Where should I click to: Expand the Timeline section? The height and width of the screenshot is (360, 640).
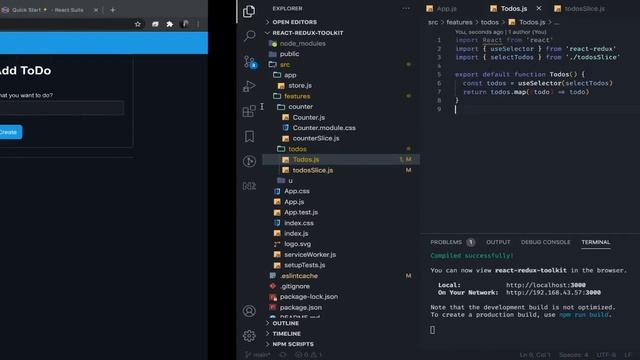coord(287,333)
